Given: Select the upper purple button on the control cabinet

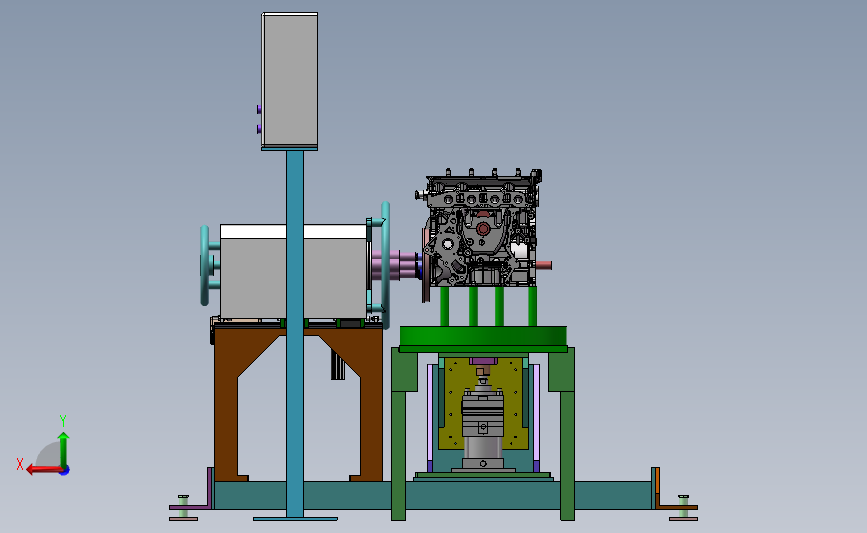Looking at the screenshot, I should 259,109.
